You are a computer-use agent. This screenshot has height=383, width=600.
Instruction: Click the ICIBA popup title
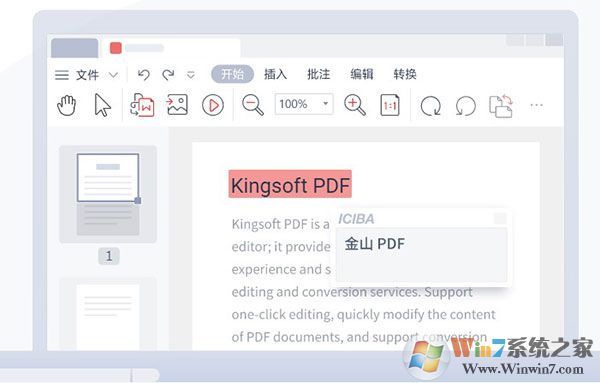tap(356, 219)
